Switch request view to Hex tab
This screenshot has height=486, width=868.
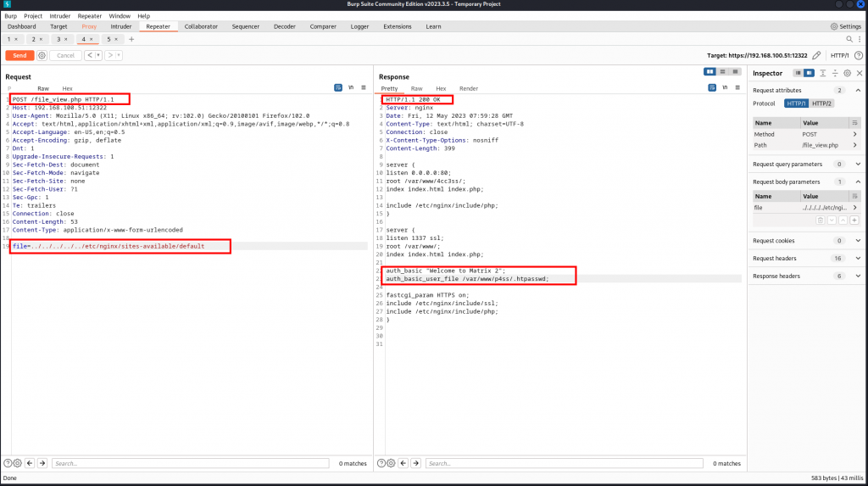[x=67, y=89]
